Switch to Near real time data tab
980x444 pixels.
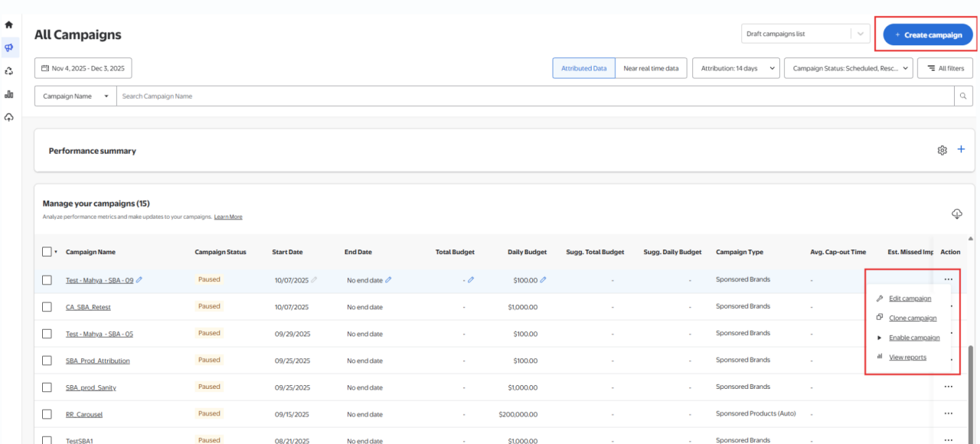[x=650, y=68]
